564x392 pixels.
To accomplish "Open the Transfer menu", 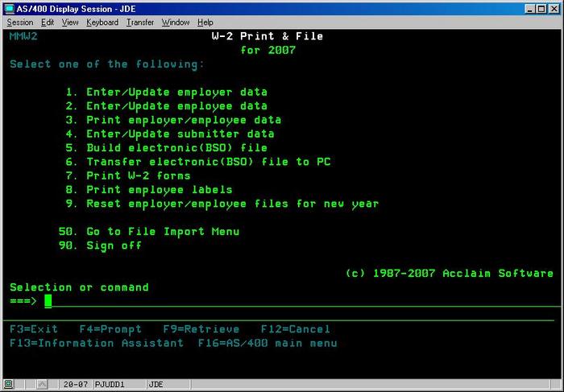I will point(140,23).
